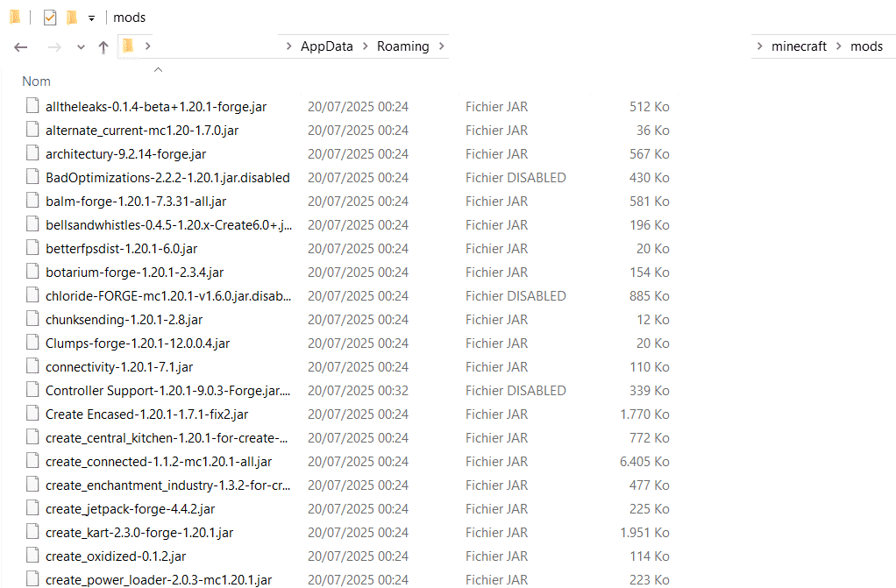Screen dimensions: 896x588
Task: Select file name BadOptimizations-2.2.2-1.20.1.jar.disabled
Action: 167,178
